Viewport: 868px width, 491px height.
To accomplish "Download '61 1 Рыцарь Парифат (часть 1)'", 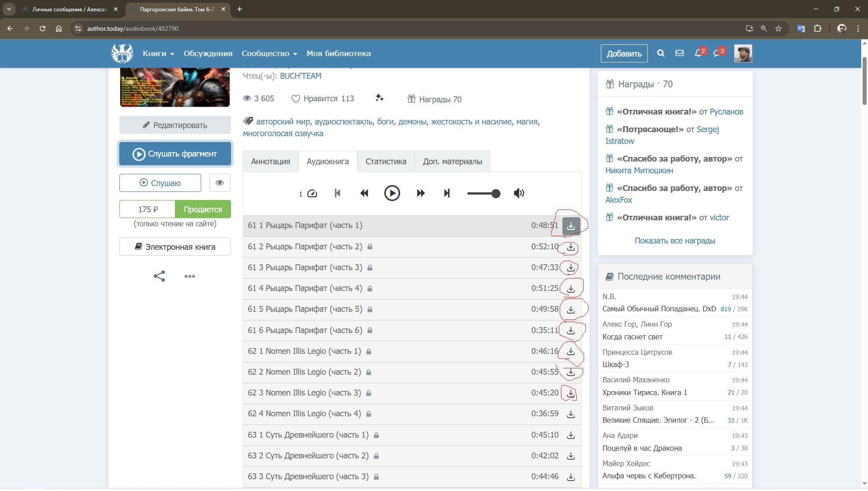I will click(x=571, y=226).
